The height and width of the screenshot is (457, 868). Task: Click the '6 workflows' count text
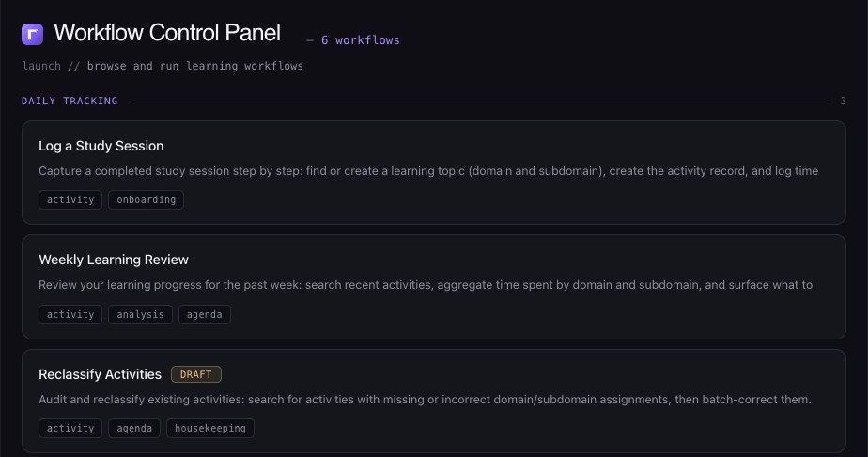[361, 40]
